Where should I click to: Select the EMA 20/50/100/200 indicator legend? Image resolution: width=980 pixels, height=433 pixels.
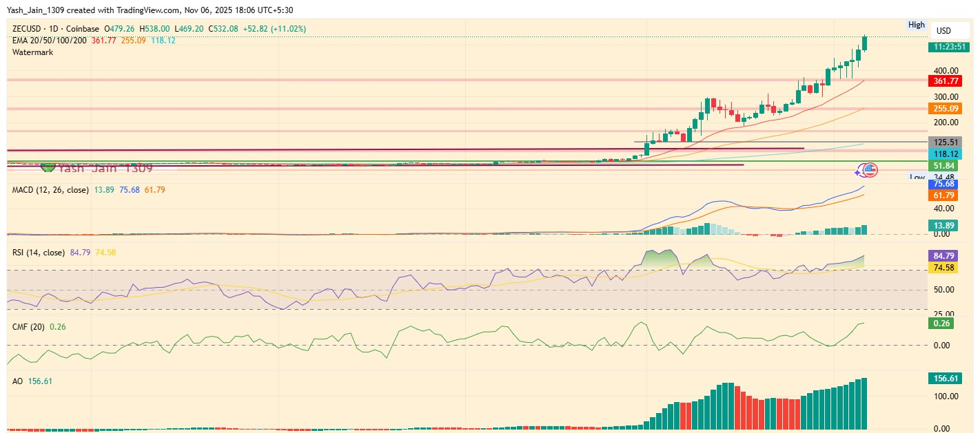(x=49, y=41)
